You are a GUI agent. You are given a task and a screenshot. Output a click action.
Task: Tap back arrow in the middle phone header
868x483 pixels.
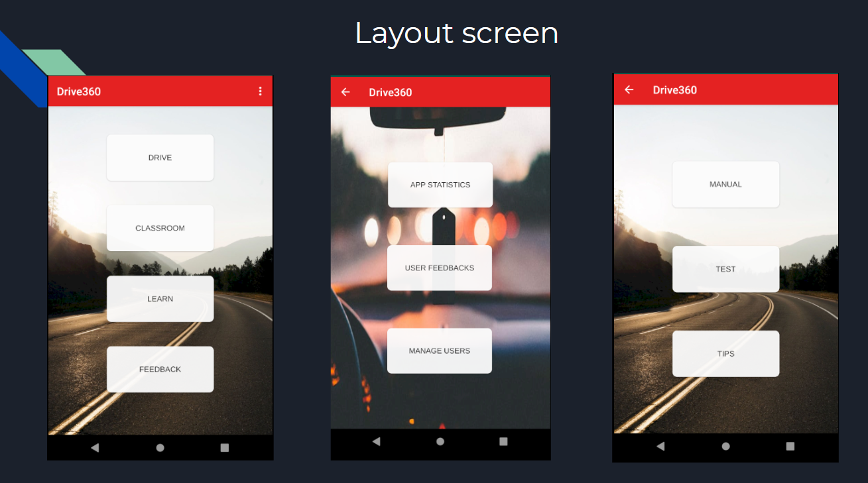pyautogui.click(x=345, y=92)
